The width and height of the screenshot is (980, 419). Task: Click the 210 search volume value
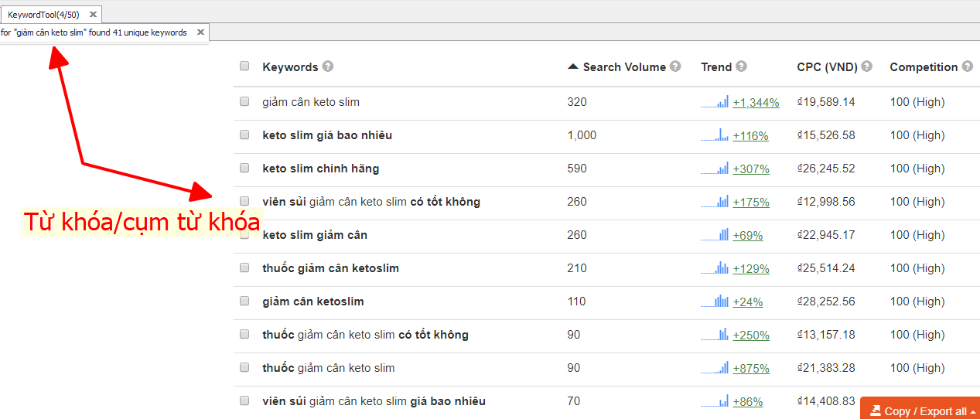[577, 268]
